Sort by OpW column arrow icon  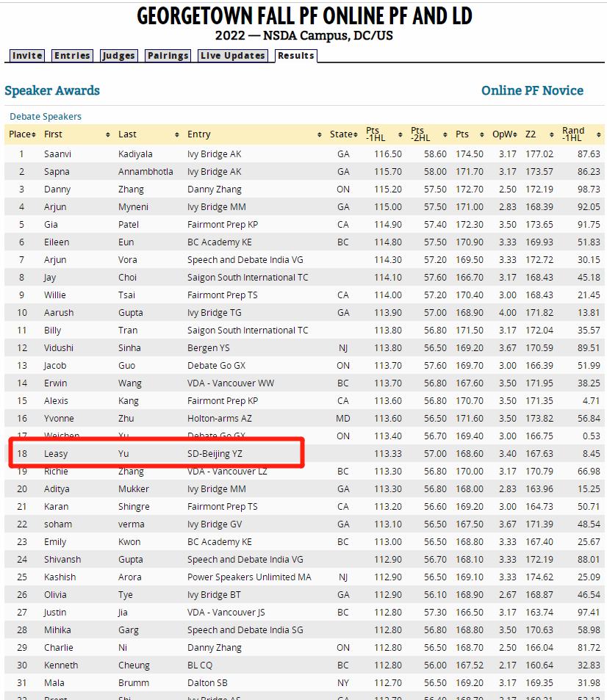click(515, 134)
